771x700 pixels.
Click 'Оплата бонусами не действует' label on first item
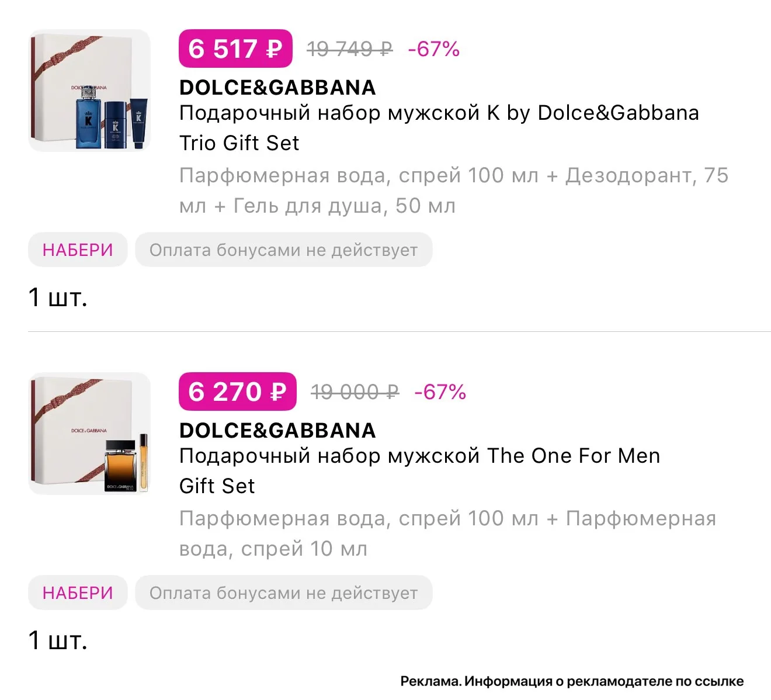(x=284, y=250)
